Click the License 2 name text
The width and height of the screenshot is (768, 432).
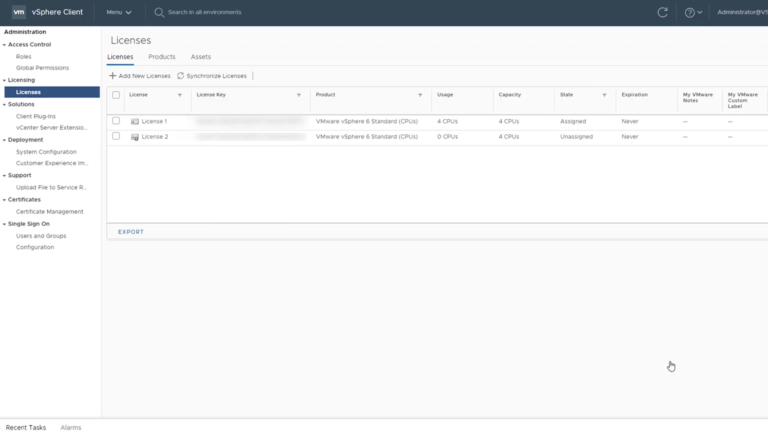(155, 137)
